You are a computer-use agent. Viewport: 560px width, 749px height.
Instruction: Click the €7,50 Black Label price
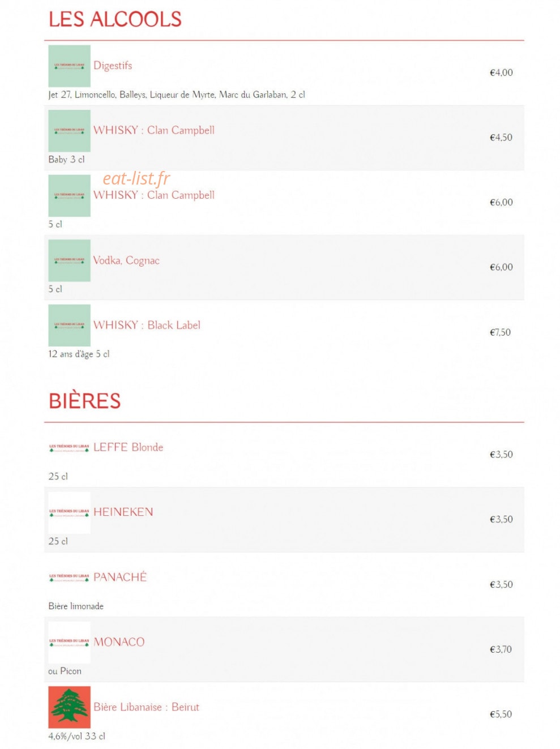pyautogui.click(x=500, y=332)
